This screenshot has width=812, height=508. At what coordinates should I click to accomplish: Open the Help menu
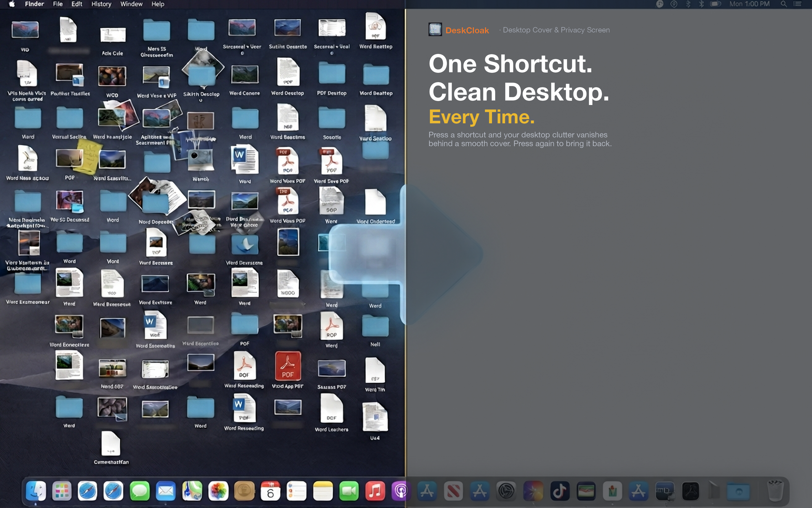(158, 4)
